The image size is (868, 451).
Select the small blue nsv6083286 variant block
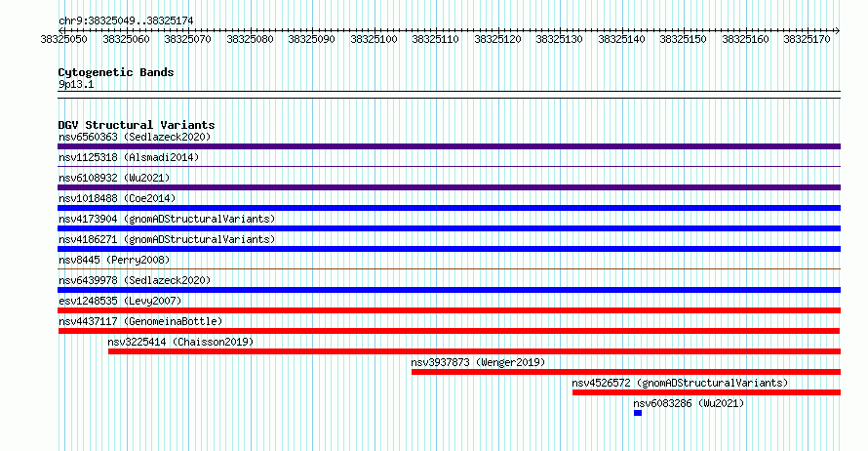[638, 413]
